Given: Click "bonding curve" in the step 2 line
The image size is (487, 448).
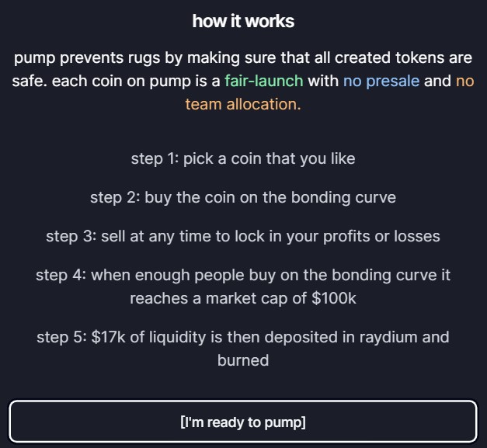Looking at the screenshot, I should 343,197.
